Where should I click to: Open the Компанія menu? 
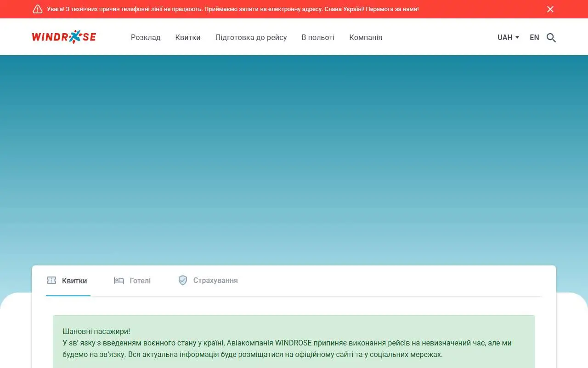pos(366,38)
